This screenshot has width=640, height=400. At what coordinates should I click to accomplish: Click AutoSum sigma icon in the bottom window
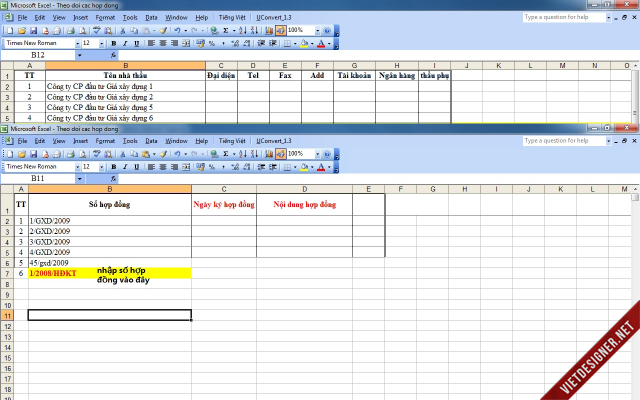click(x=225, y=154)
